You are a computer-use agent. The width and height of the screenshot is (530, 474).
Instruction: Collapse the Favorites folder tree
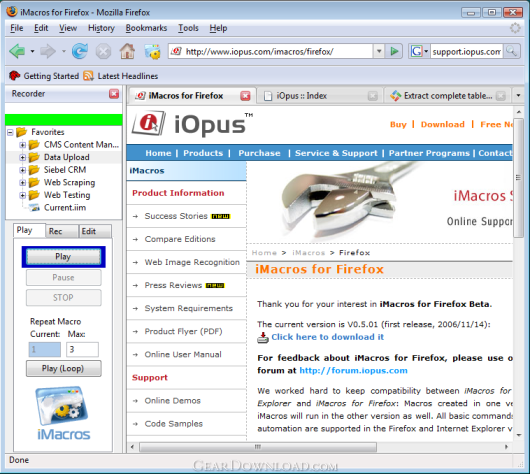click(x=10, y=132)
